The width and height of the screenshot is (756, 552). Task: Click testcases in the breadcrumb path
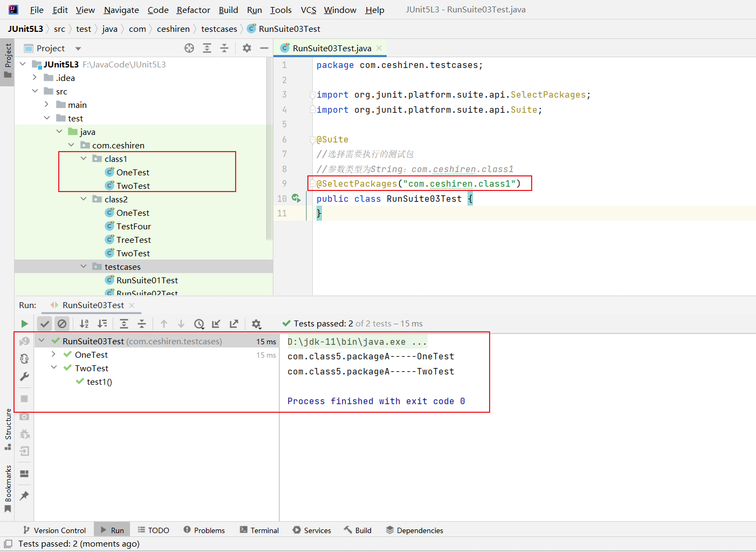pos(219,29)
